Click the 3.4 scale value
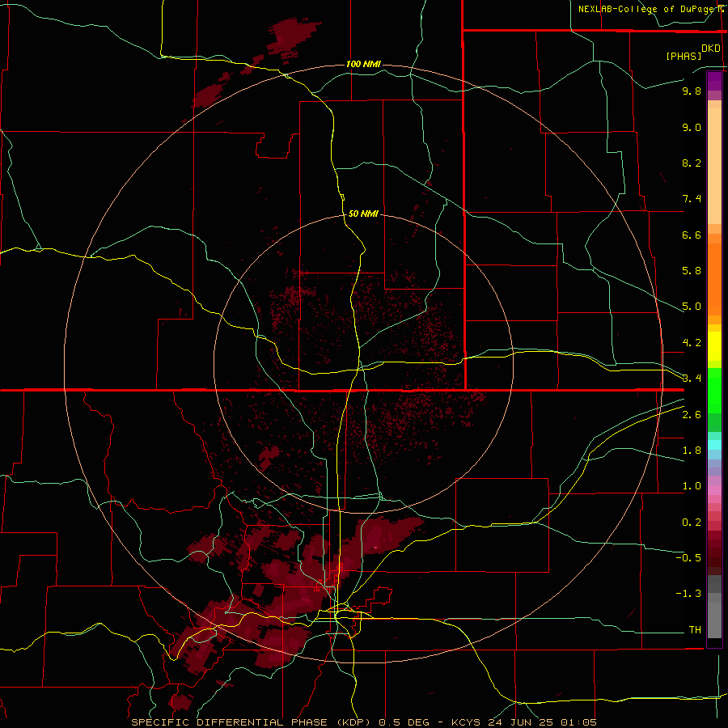This screenshot has width=728, height=728. click(x=692, y=379)
